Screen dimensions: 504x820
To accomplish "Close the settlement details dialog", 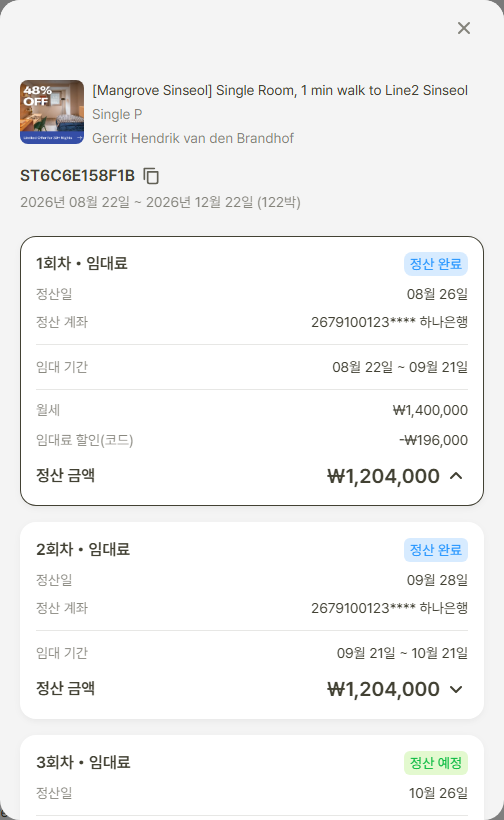I will 464,28.
